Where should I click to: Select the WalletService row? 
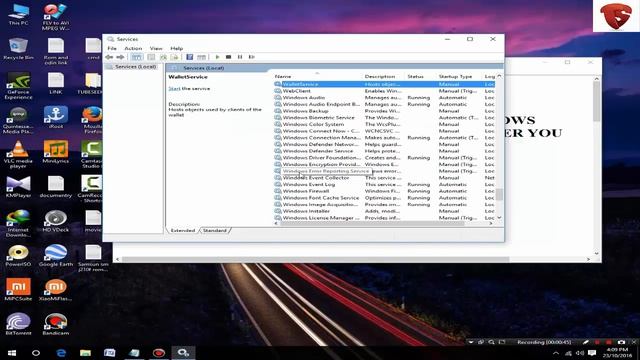coord(384,84)
